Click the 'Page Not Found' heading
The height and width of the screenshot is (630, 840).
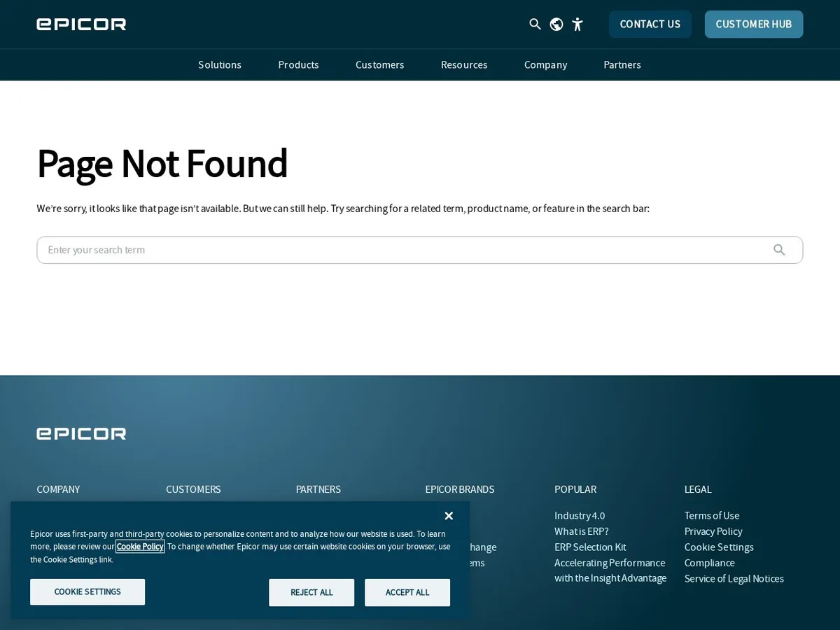162,164
